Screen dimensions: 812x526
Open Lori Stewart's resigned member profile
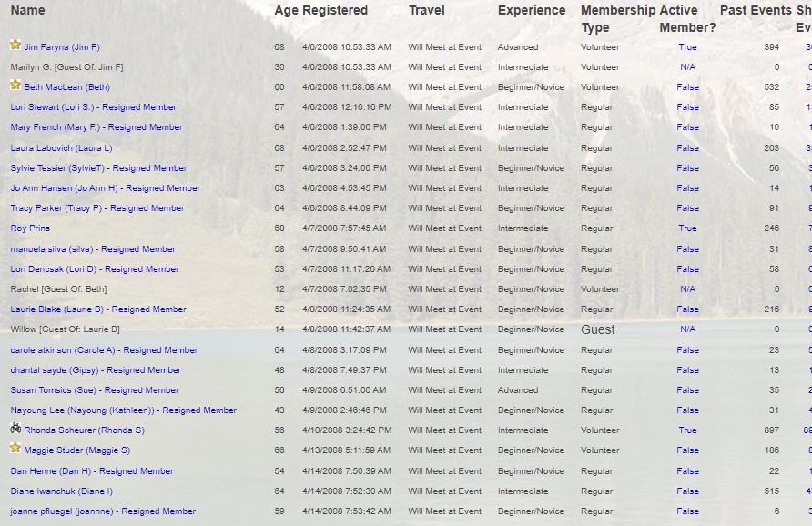[x=93, y=107]
